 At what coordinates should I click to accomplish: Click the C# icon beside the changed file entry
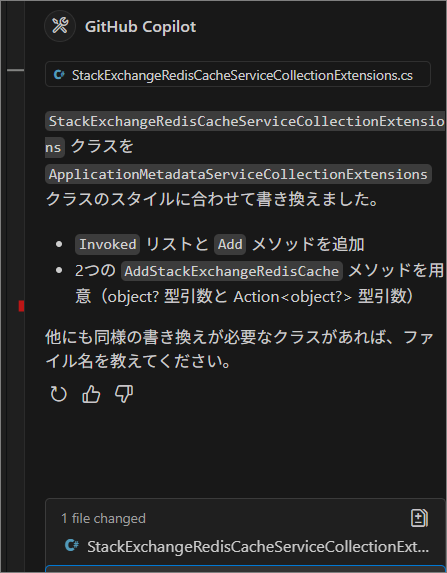(x=72, y=546)
